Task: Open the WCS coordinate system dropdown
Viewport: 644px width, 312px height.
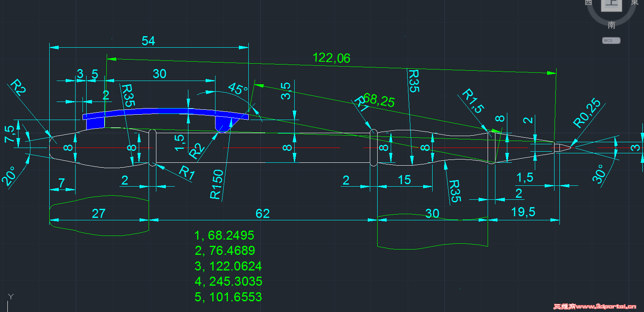Action: click(611, 40)
